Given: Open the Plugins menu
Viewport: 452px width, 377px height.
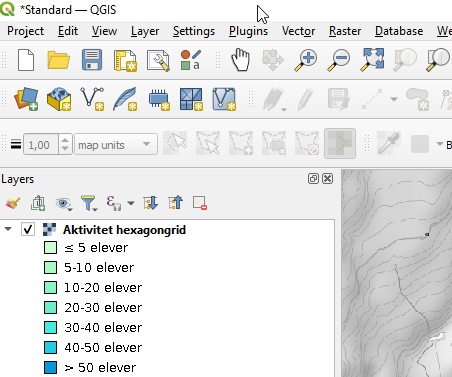Looking at the screenshot, I should [x=248, y=31].
